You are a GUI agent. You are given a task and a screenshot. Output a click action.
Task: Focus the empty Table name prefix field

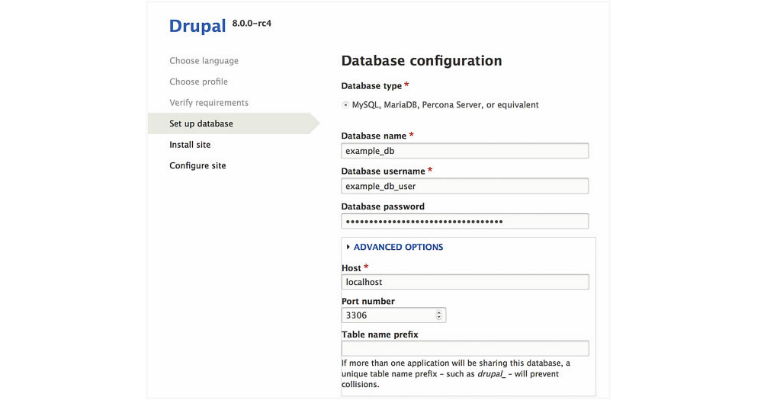[x=464, y=349]
